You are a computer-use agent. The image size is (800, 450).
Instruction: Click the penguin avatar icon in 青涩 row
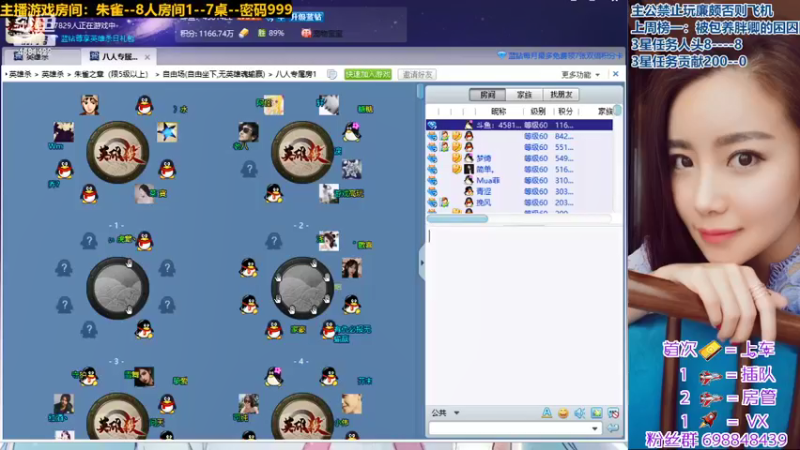[468, 191]
